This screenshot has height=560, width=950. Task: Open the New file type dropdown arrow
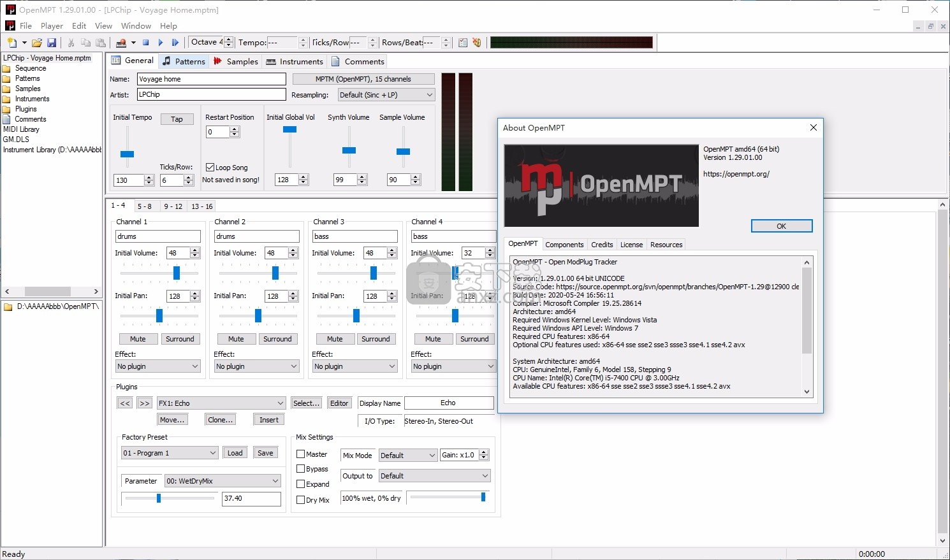24,43
